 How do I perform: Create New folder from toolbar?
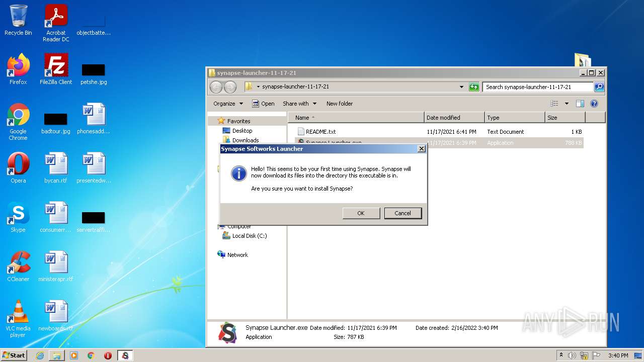point(340,104)
